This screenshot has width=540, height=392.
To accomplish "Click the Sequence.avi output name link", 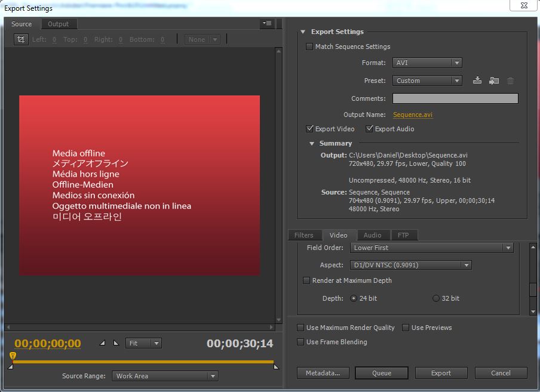I will coord(413,115).
